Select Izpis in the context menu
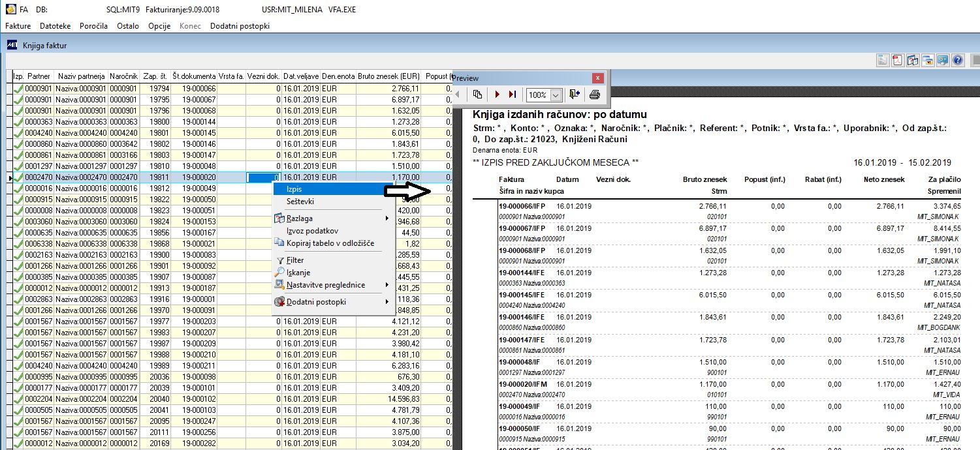 point(294,189)
